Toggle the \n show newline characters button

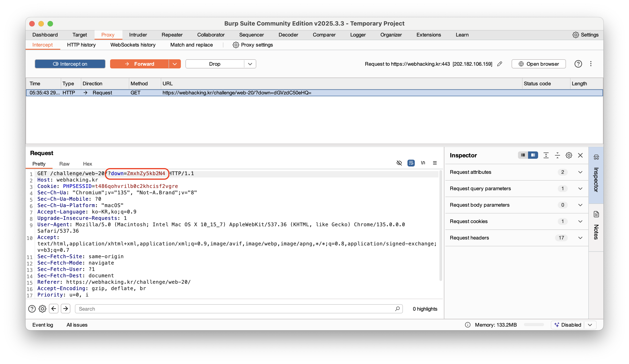pos(423,163)
